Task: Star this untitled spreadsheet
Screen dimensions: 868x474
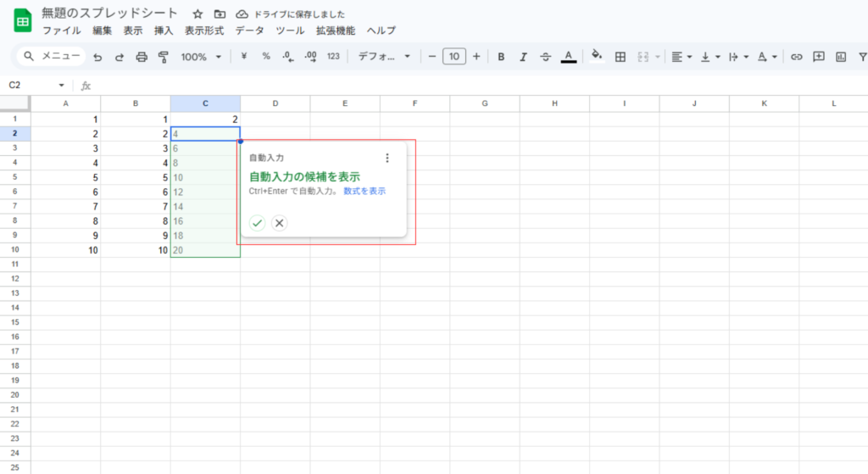Action: coord(198,14)
